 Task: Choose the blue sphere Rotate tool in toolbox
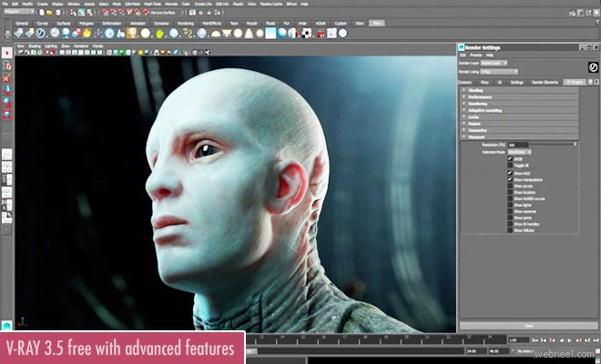7,102
